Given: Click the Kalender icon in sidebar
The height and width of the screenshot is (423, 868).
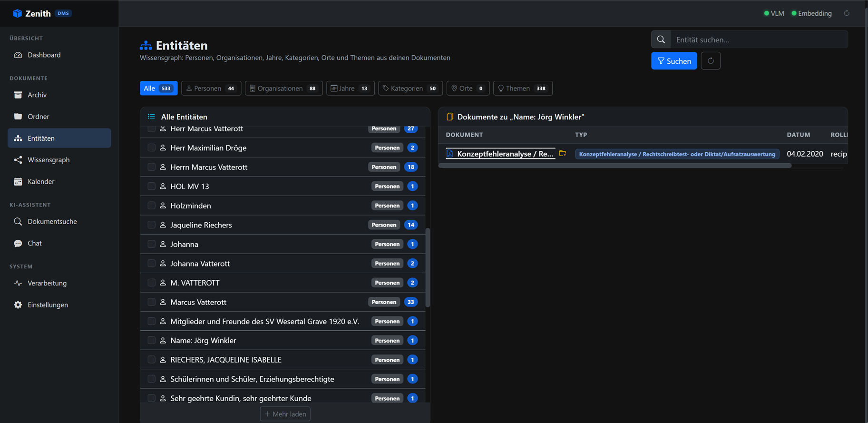Looking at the screenshot, I should (18, 181).
